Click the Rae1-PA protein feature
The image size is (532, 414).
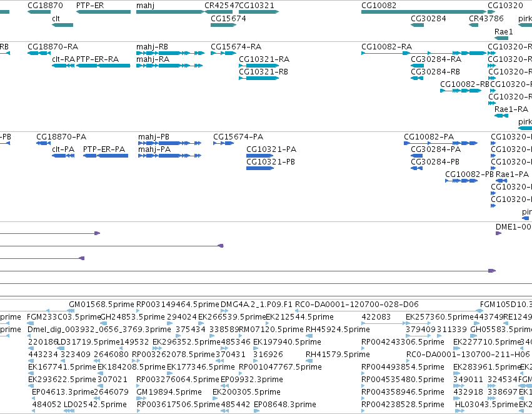(501, 181)
